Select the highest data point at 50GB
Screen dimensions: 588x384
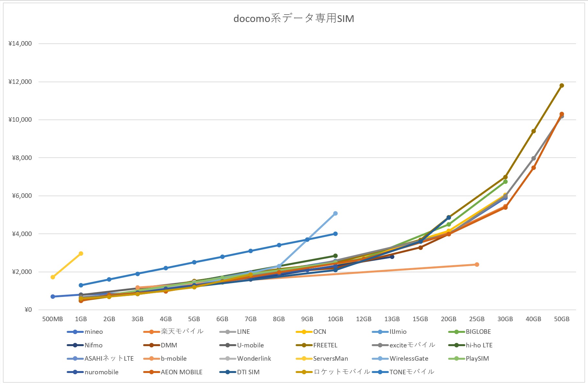[562, 85]
